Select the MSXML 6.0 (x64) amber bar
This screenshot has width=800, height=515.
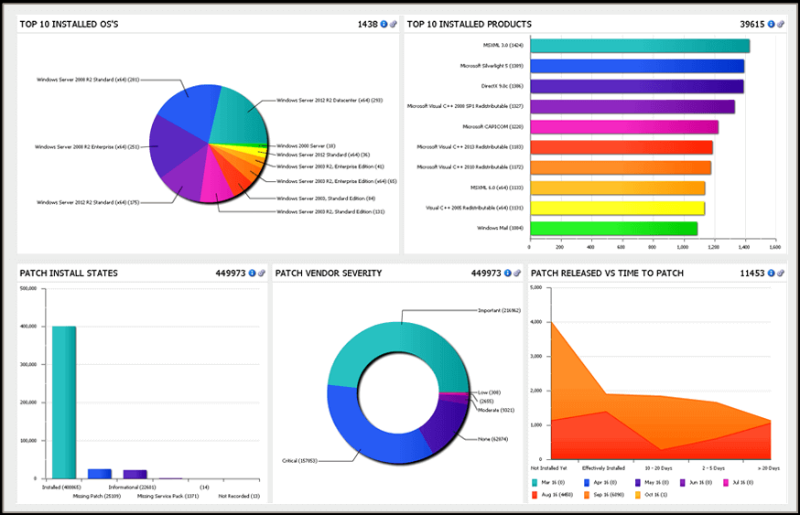618,188
